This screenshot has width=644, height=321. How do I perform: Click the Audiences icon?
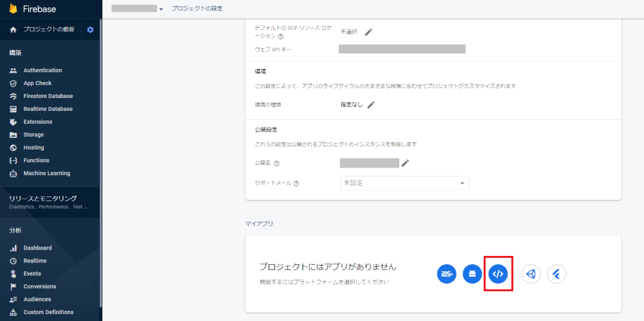13,299
